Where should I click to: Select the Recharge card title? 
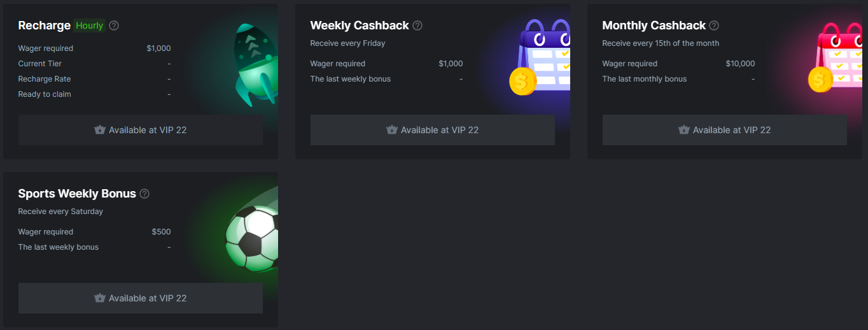click(45, 25)
